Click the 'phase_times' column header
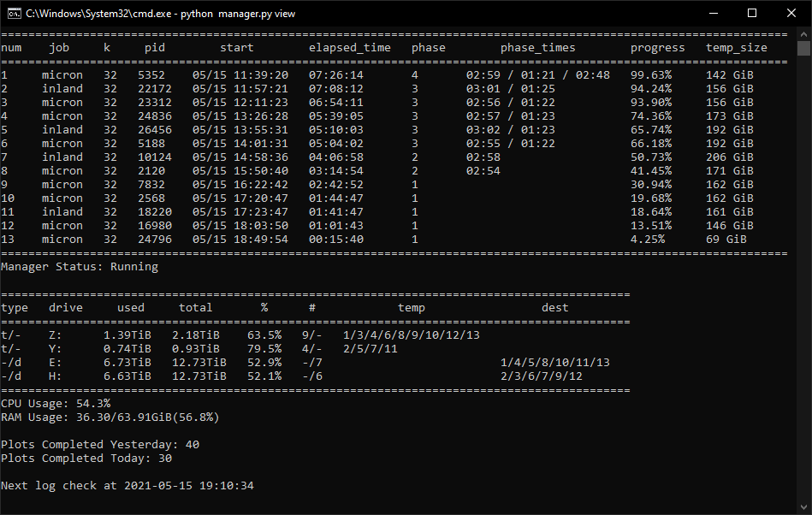The width and height of the screenshot is (812, 515). (537, 48)
